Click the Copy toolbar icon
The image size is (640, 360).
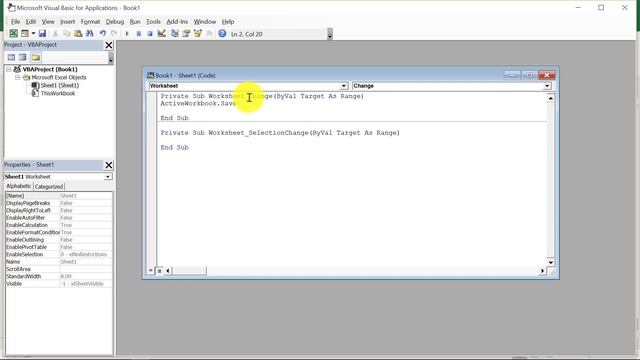(67, 33)
